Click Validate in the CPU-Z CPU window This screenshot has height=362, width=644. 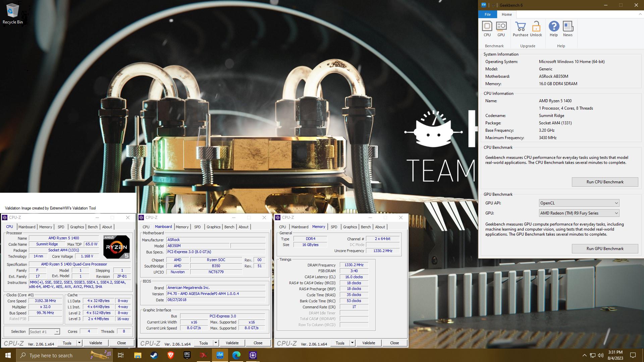tap(96, 343)
